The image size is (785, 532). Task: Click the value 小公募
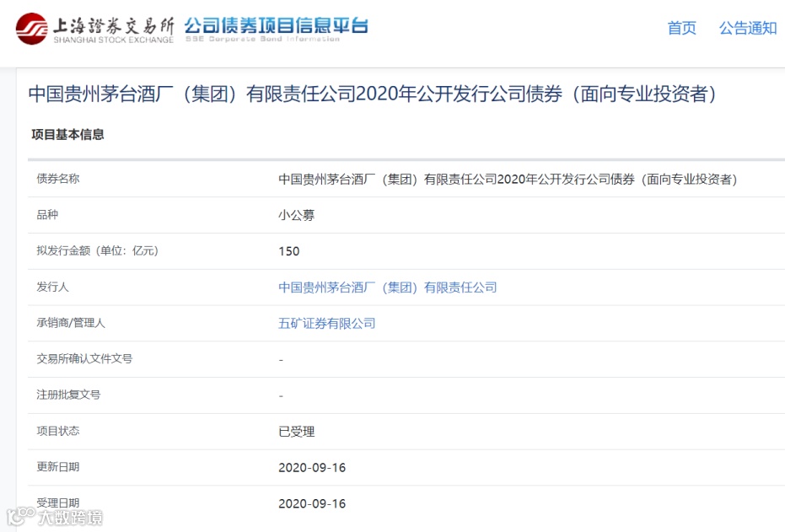click(297, 215)
